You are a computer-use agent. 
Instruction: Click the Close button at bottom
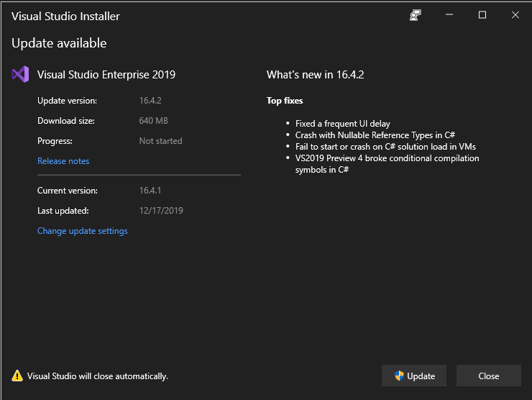(x=489, y=376)
